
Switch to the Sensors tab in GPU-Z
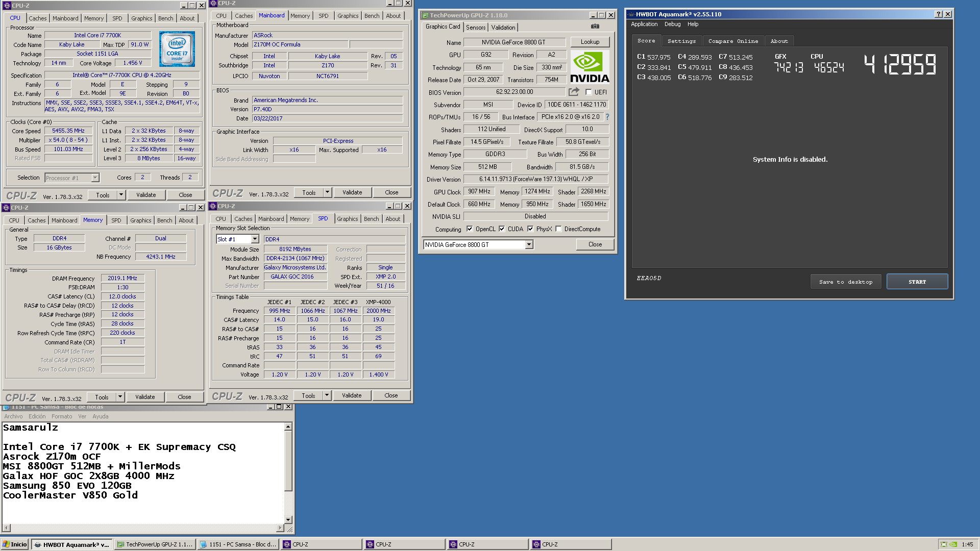[475, 28]
